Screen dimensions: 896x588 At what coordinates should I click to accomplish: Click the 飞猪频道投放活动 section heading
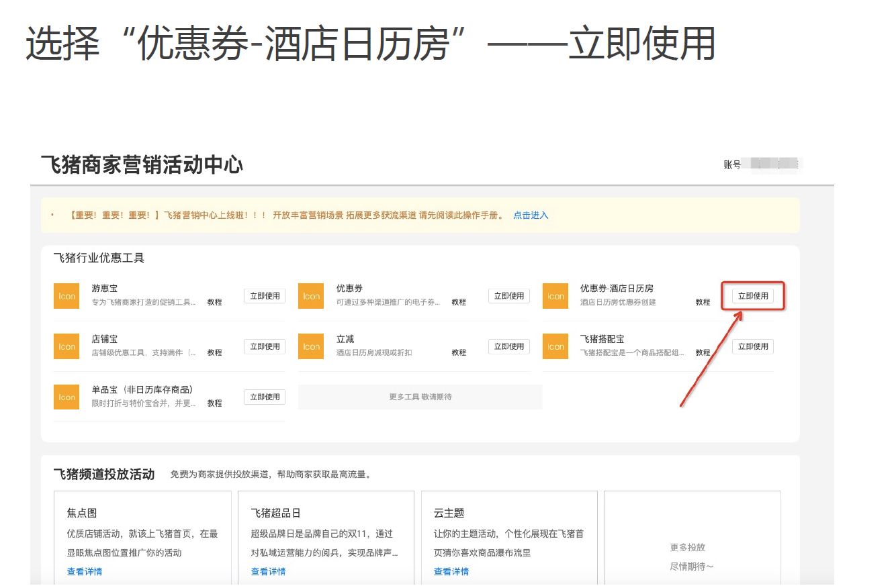click(x=104, y=475)
